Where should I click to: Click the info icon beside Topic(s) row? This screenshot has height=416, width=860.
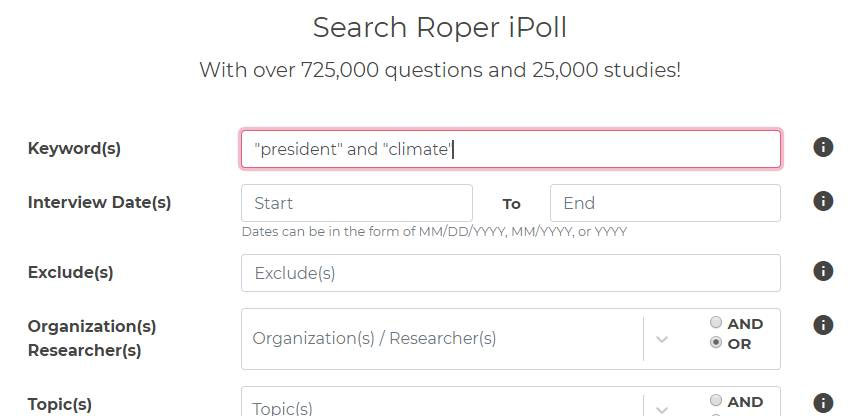(823, 403)
